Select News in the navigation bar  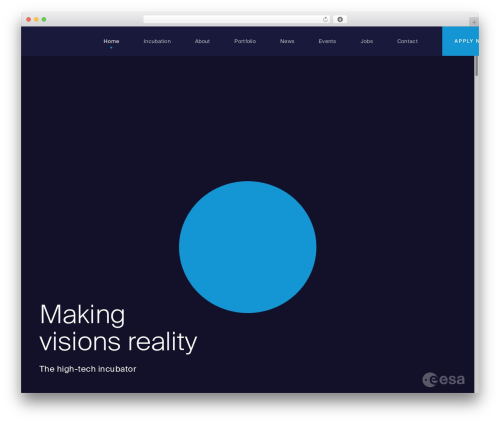(287, 41)
